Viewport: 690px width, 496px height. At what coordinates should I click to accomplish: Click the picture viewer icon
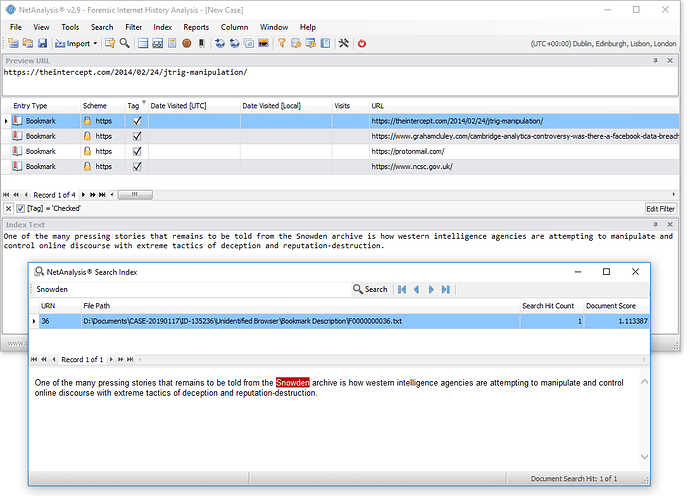tap(263, 43)
